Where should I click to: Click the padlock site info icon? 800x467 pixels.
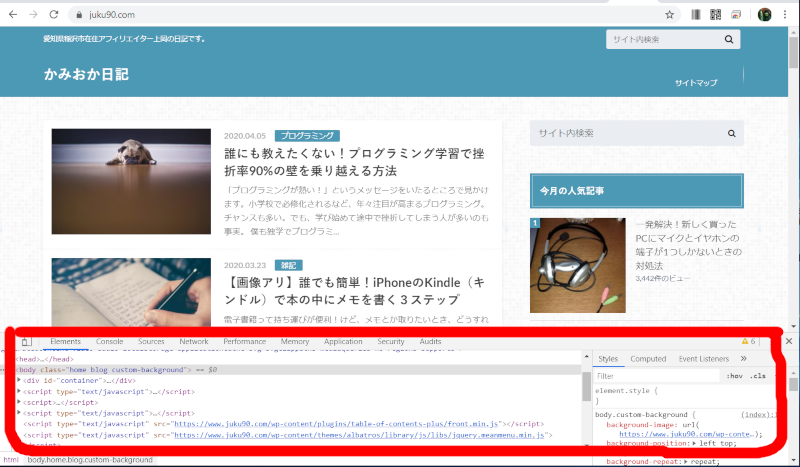coord(79,15)
